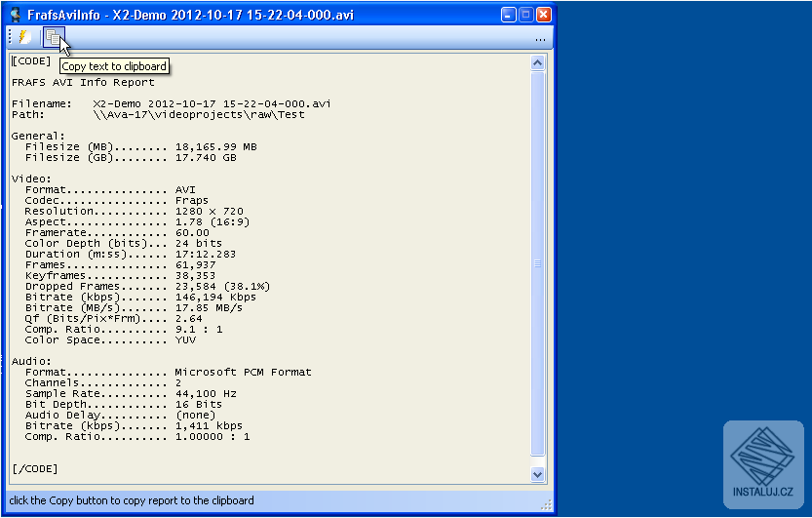
Task: Click the audio Bitrate 1,411 kbps line
Action: (134, 425)
